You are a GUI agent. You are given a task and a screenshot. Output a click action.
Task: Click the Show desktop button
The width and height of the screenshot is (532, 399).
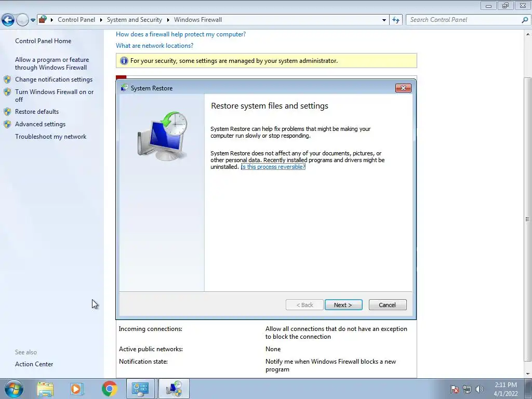(x=528, y=389)
